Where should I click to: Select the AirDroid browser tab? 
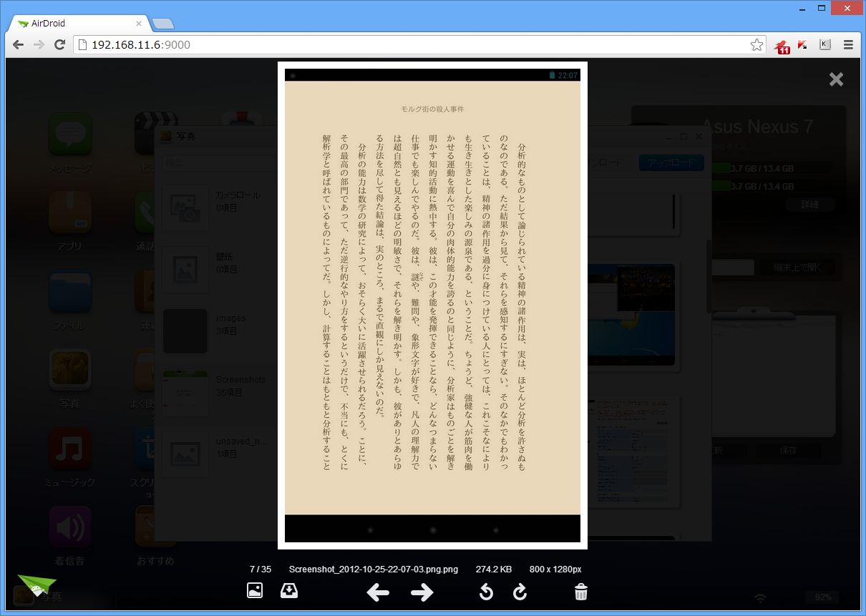pyautogui.click(x=79, y=24)
